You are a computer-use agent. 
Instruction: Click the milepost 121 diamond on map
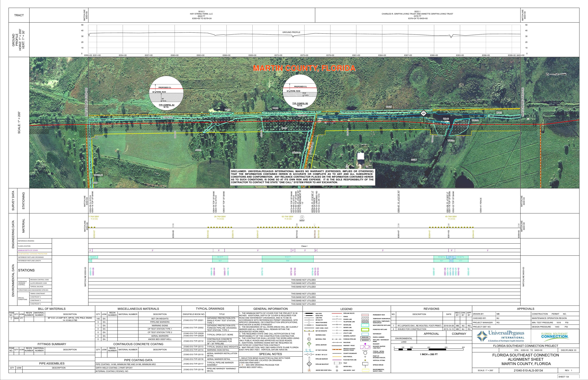pos(423,114)
